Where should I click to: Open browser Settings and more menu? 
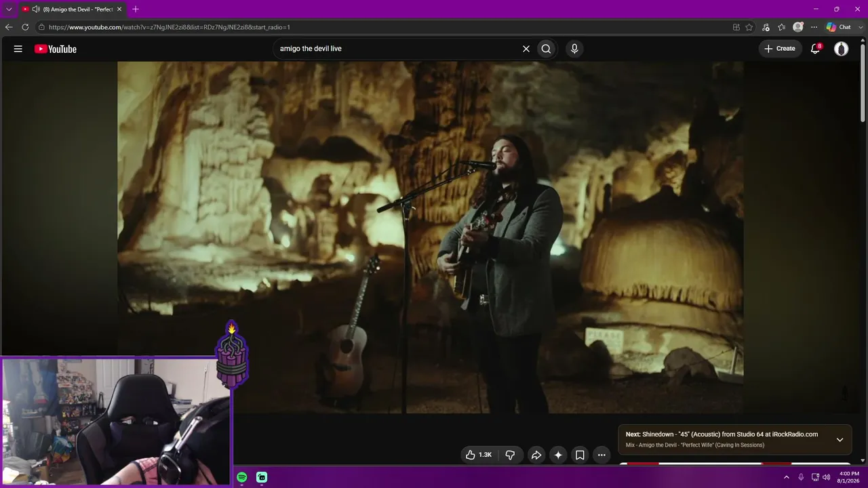(814, 27)
